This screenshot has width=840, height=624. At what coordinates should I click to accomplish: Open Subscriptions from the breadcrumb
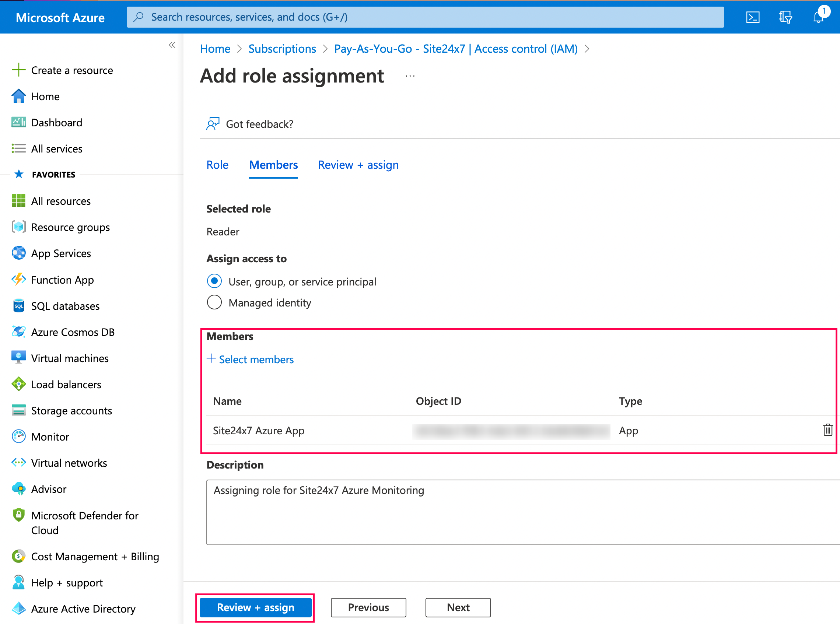click(x=282, y=48)
